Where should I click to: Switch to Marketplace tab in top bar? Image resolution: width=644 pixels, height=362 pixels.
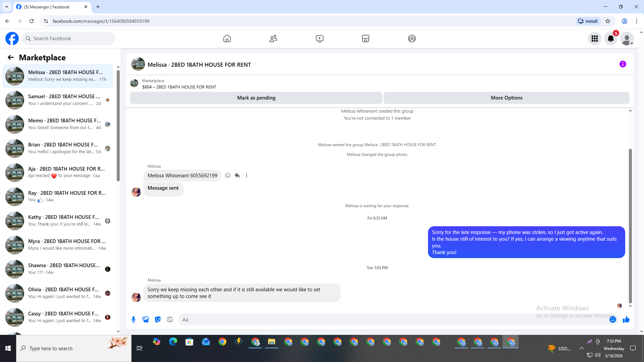(x=366, y=39)
